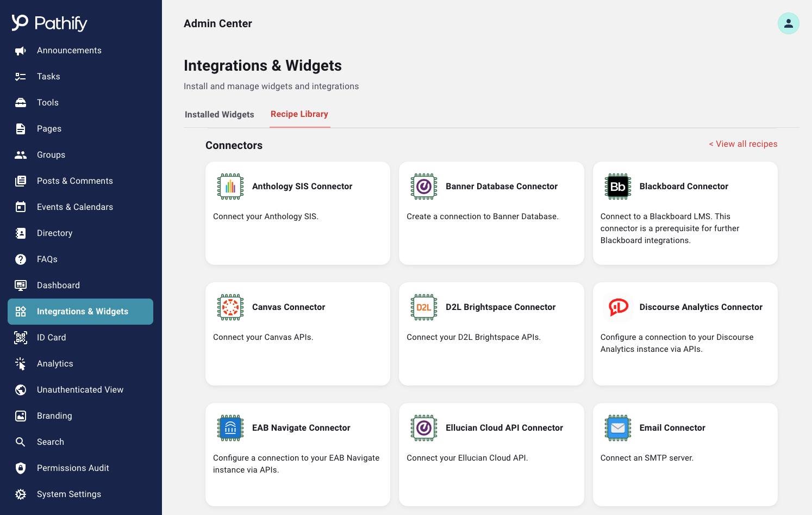Screen dimensions: 812x515
Task: Click the Branding image icon
Action: (x=21, y=416)
